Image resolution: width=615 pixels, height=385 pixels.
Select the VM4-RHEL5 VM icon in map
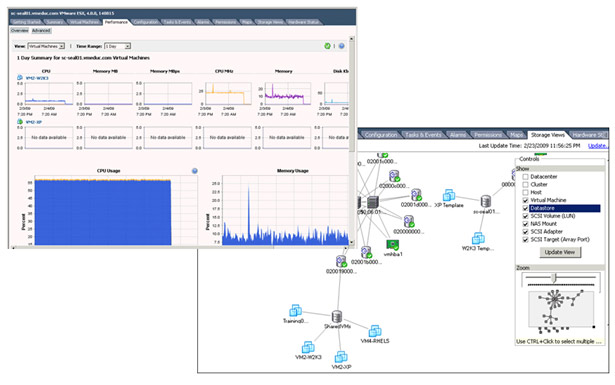[375, 331]
